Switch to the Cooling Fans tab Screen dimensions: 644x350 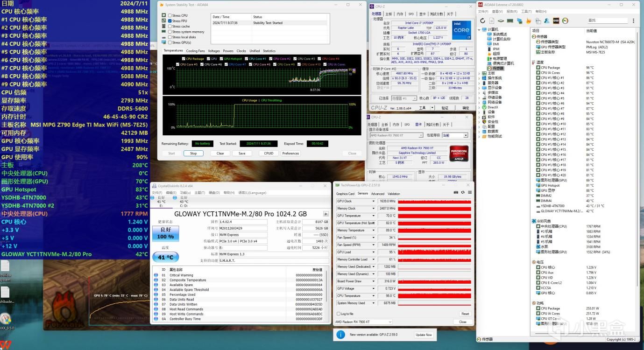click(x=195, y=51)
